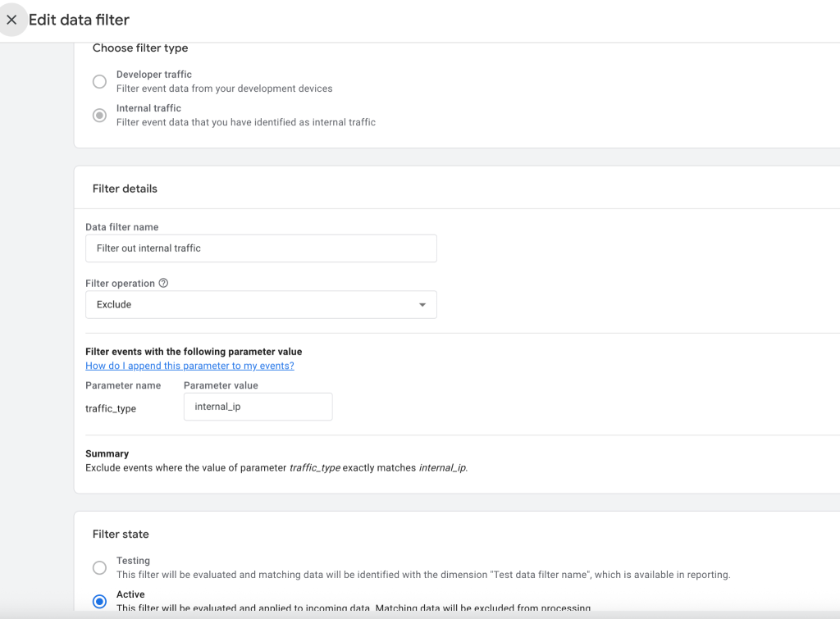Click the Summary sentence about excluded events
Image resolution: width=840 pixels, height=619 pixels.
[276, 468]
